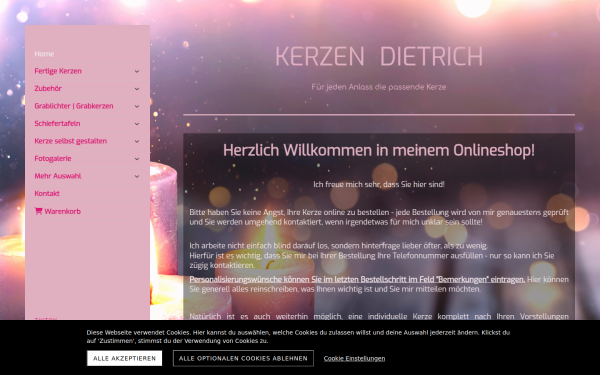The image size is (600, 375).
Task: Open the Fertige Kerzen menu item
Action: [58, 71]
